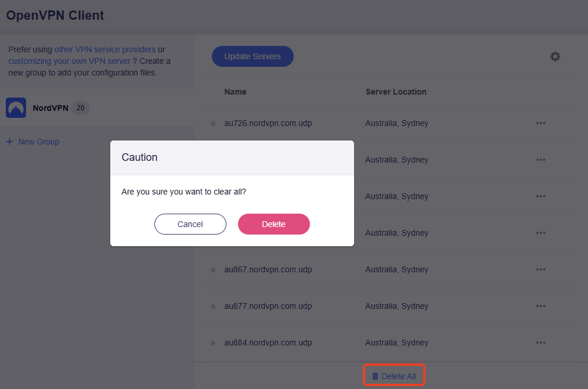Select the au877.nordvpn.com.udp server name

click(268, 306)
